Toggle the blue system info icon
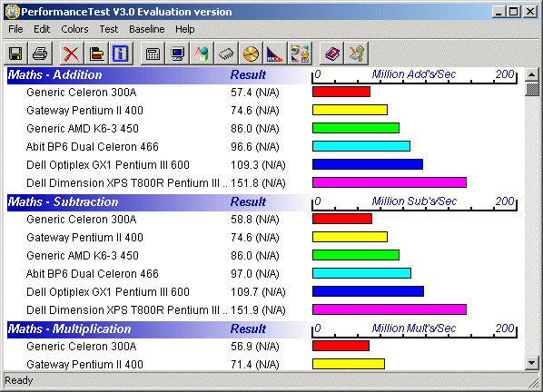 [x=121, y=54]
